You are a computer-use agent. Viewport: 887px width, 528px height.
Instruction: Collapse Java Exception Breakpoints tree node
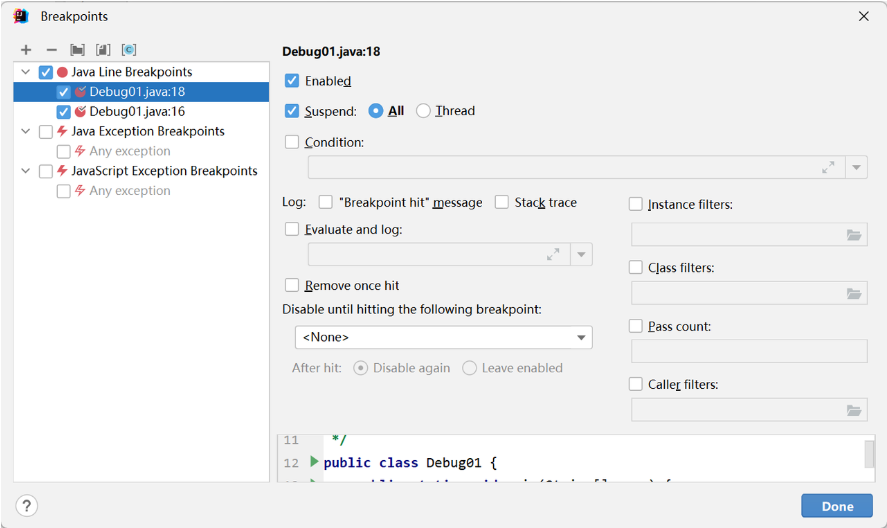tap(25, 131)
